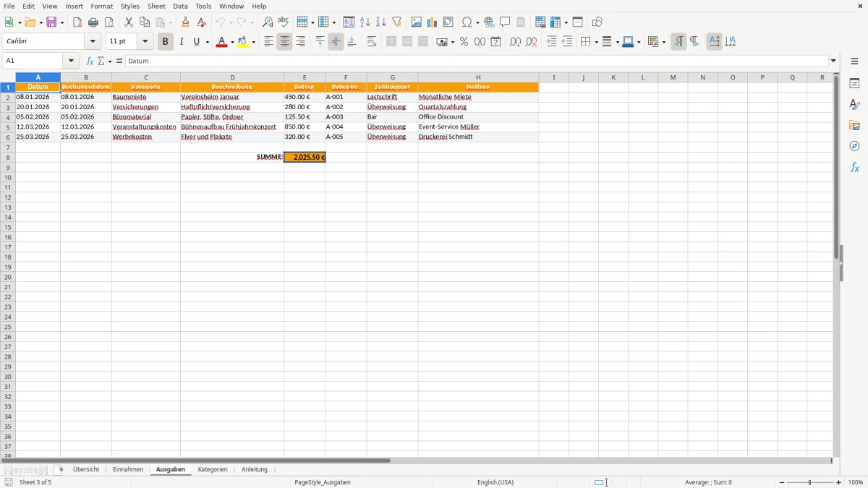Open the sidebar Properties panel
868x488 pixels.
[x=854, y=83]
